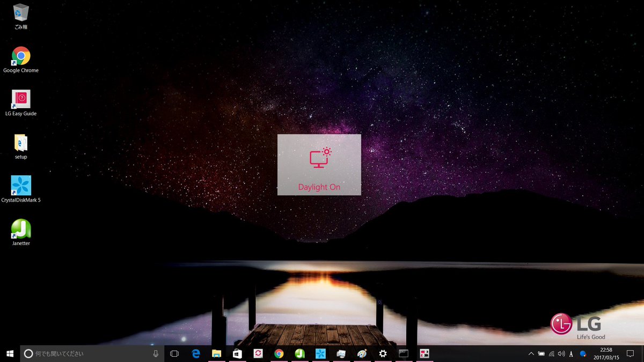
Task: Open Task View from the taskbar
Action: point(174,353)
